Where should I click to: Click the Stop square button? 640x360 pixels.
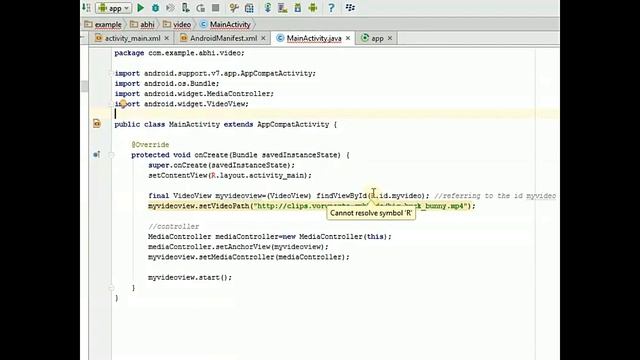(x=216, y=8)
